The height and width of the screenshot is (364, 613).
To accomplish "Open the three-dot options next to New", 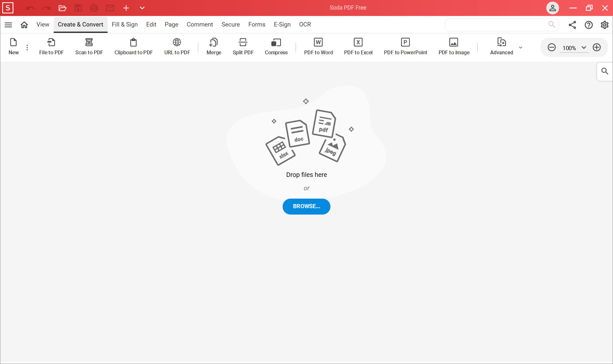I will (x=27, y=48).
